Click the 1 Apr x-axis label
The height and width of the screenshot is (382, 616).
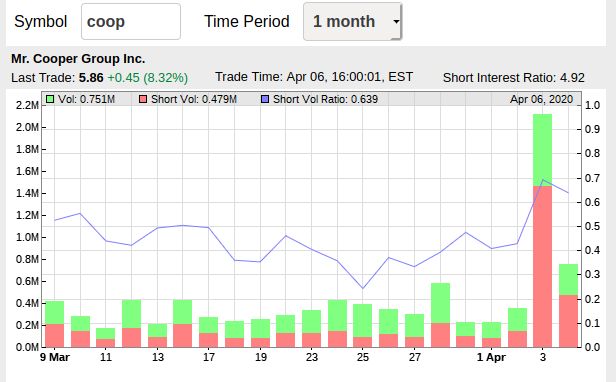491,357
